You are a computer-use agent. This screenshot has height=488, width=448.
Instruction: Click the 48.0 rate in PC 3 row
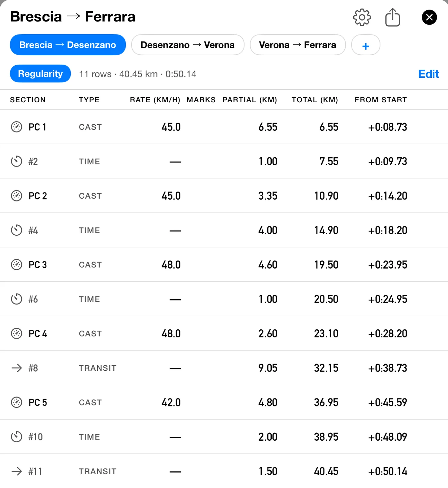171,265
